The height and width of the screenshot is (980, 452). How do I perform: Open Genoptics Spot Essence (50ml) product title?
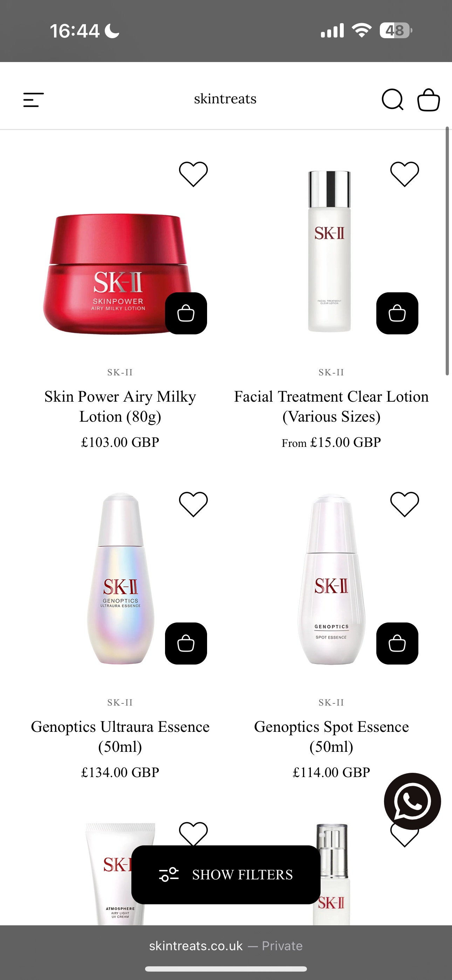(x=331, y=736)
